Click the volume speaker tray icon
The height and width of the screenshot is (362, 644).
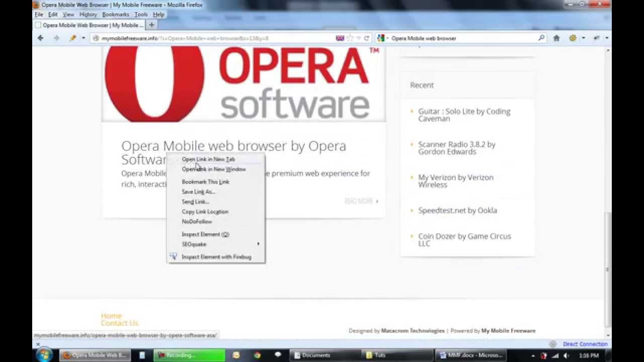(x=567, y=355)
